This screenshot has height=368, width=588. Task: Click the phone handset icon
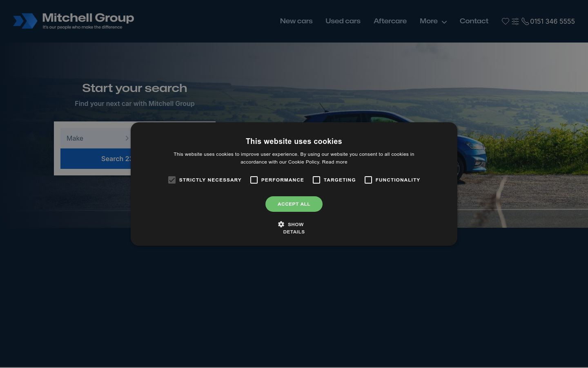(525, 21)
